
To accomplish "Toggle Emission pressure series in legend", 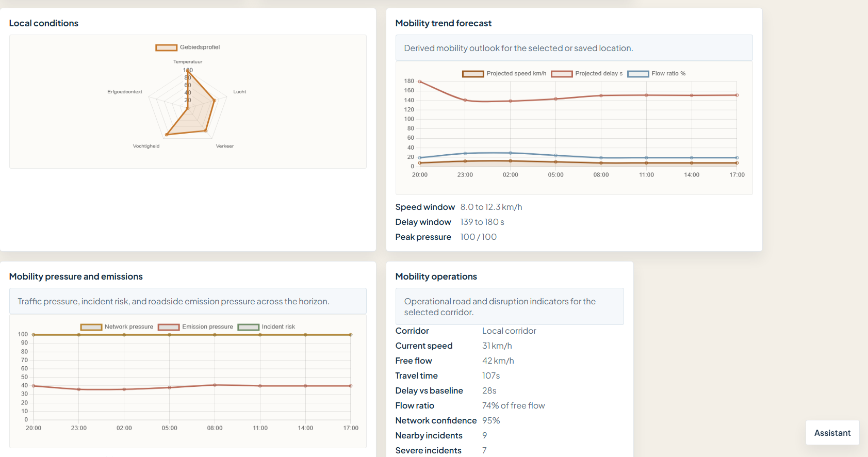I will click(195, 327).
